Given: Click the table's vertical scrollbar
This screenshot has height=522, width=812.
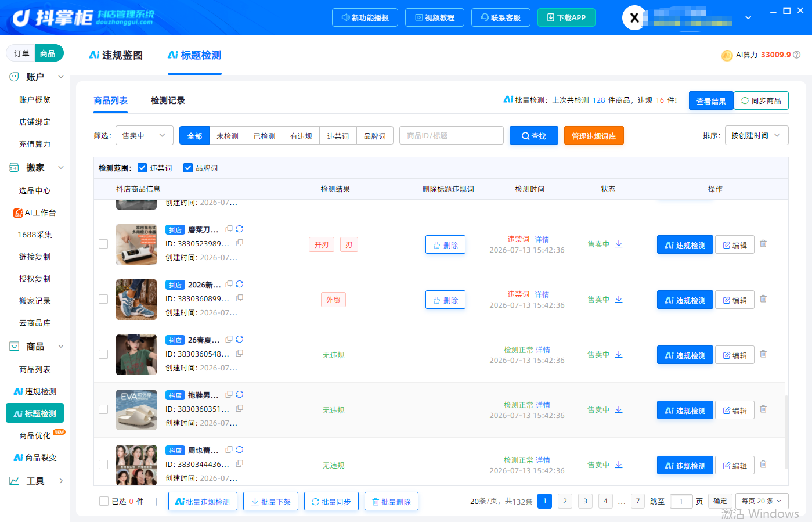Looking at the screenshot, I should point(786,432).
